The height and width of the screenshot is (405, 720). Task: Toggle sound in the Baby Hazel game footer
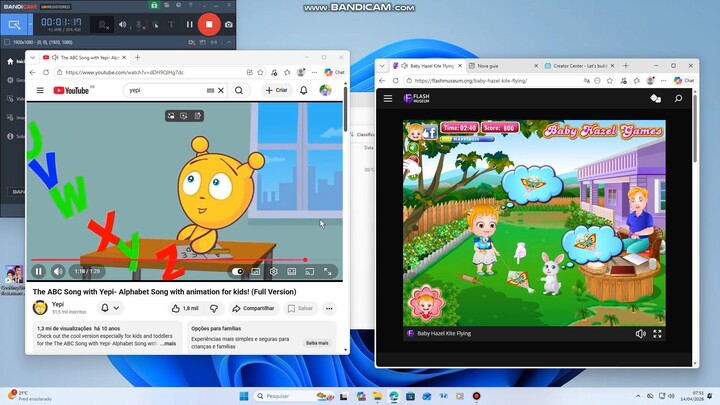coord(640,334)
